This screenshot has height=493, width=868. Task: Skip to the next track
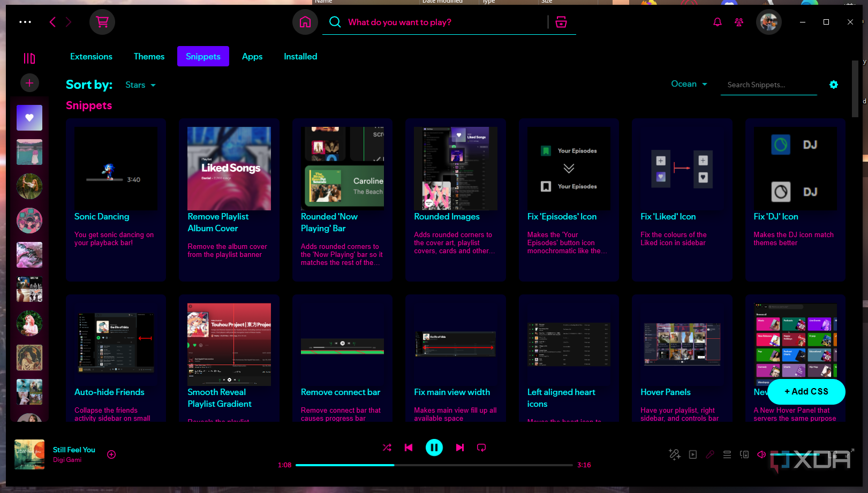[460, 448]
